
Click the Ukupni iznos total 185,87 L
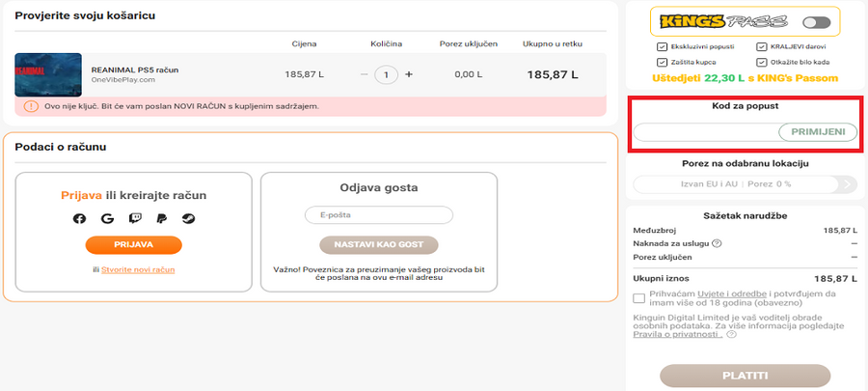pos(835,279)
